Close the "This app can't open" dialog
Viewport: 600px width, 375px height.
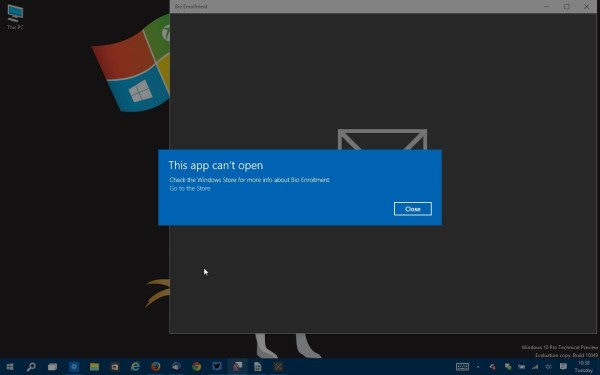tap(412, 209)
